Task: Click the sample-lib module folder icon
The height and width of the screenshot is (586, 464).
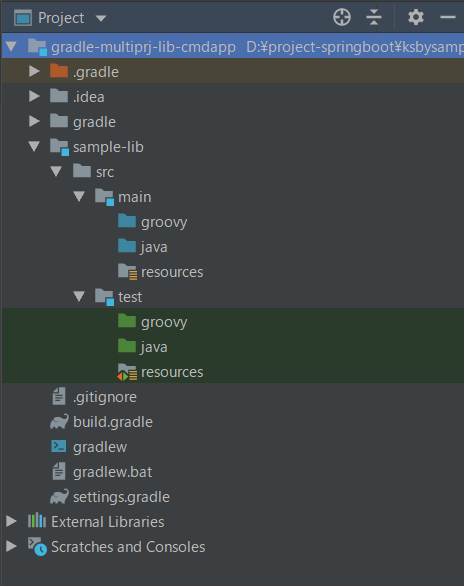Action: click(x=60, y=146)
